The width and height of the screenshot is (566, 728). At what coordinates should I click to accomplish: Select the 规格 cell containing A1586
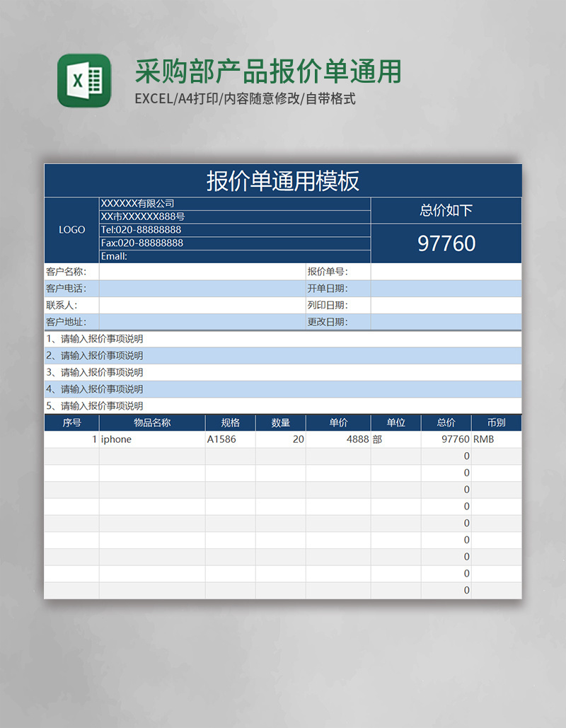click(x=219, y=439)
